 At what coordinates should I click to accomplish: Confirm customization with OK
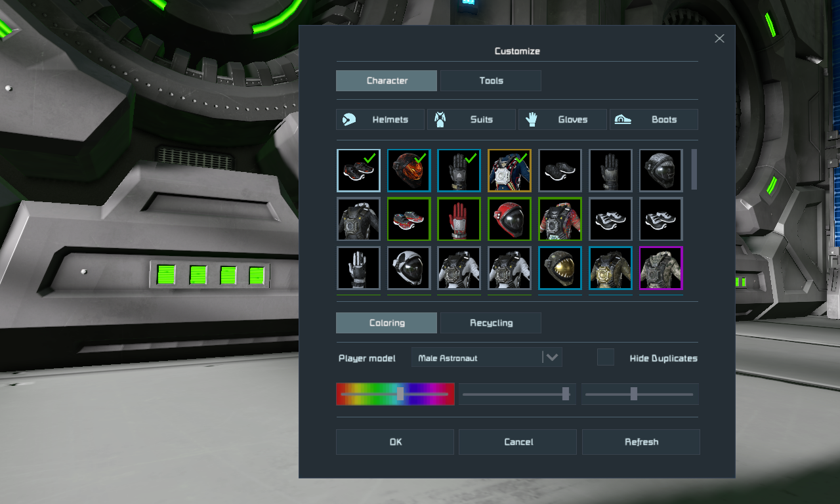click(x=395, y=442)
